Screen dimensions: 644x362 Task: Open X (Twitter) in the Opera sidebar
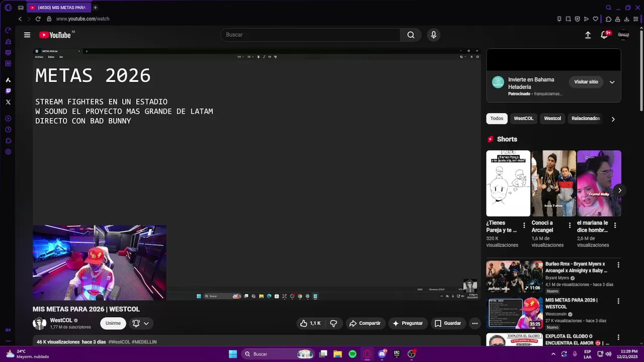(x=8, y=102)
